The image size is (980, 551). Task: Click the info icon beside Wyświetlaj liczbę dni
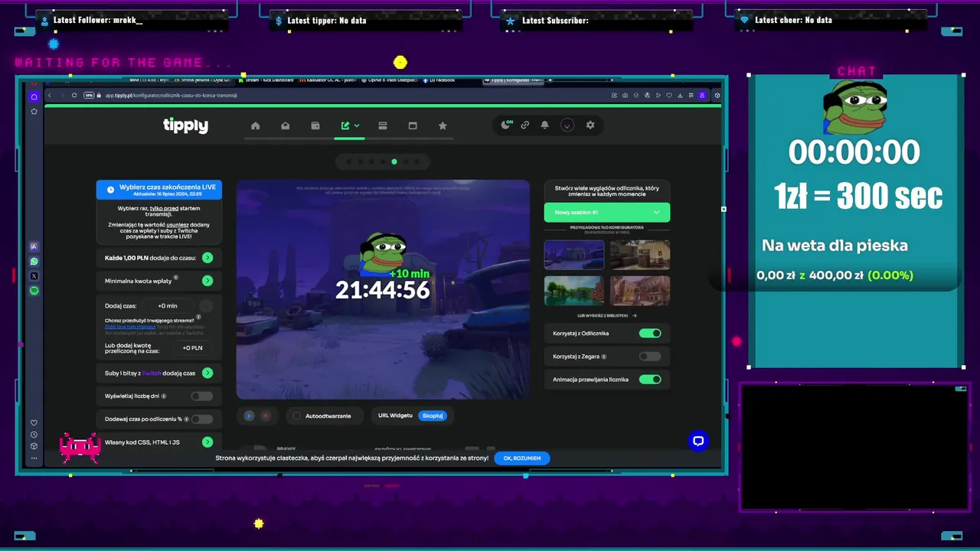click(165, 396)
